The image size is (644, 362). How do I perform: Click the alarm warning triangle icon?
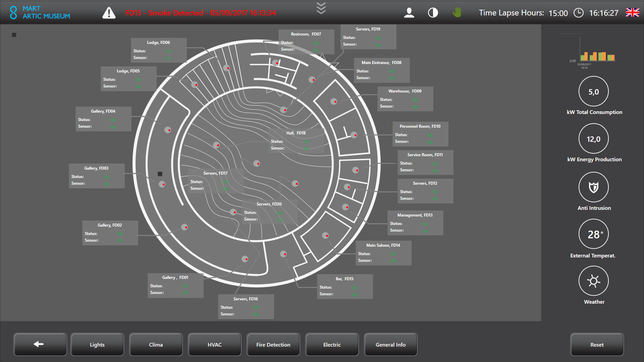[109, 13]
